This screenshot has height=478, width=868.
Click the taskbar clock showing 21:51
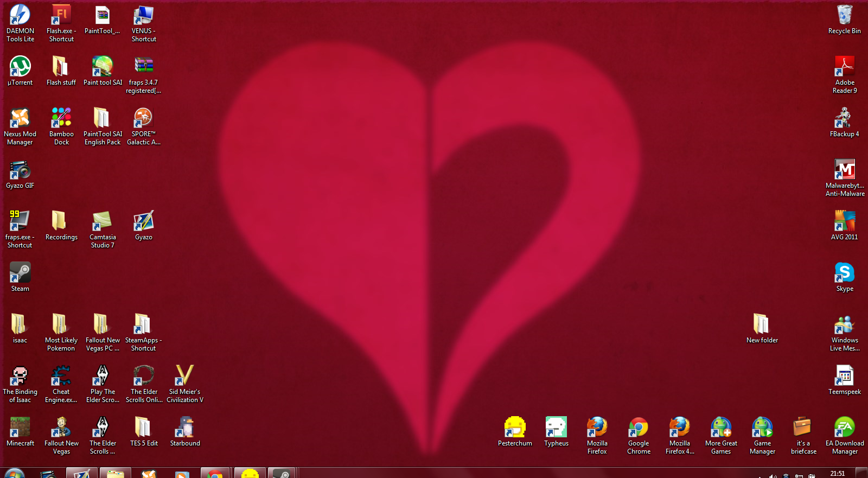click(x=837, y=473)
